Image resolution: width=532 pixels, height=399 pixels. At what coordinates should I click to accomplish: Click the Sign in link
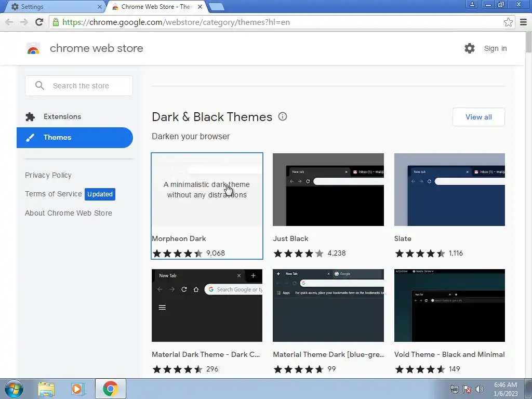tap(495, 48)
